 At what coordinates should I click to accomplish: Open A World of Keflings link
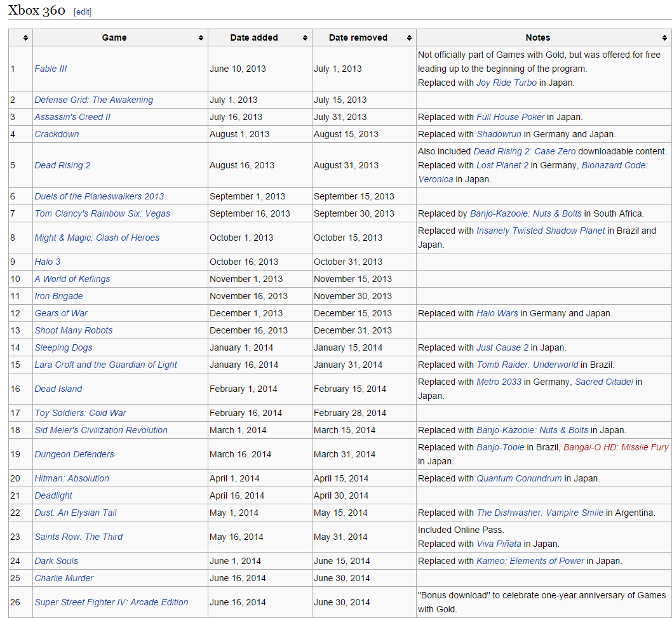click(x=72, y=279)
